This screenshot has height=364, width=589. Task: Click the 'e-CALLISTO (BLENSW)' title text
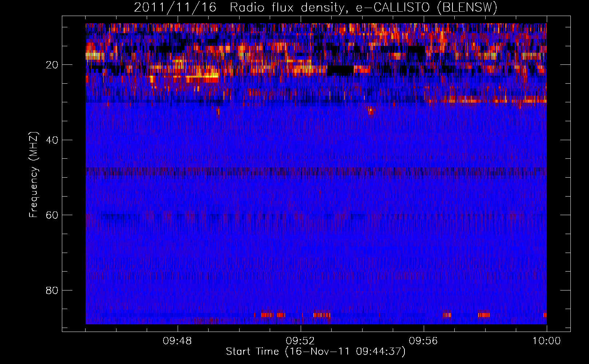click(x=427, y=8)
